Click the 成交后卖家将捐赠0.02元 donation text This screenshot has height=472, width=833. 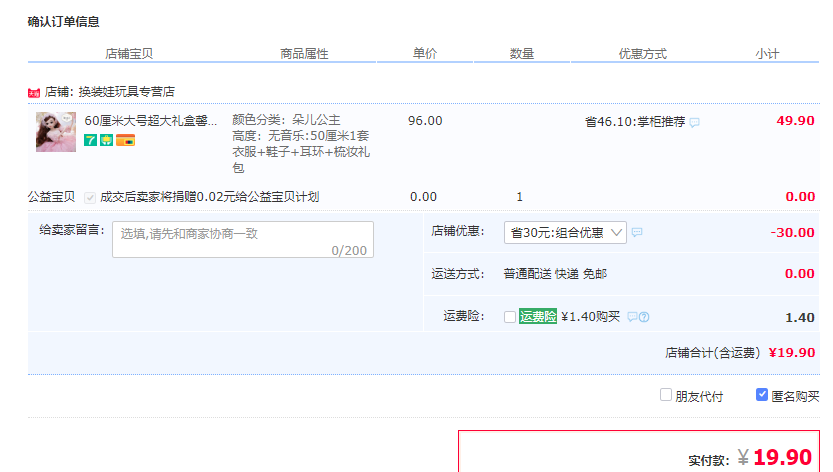[x=209, y=197]
